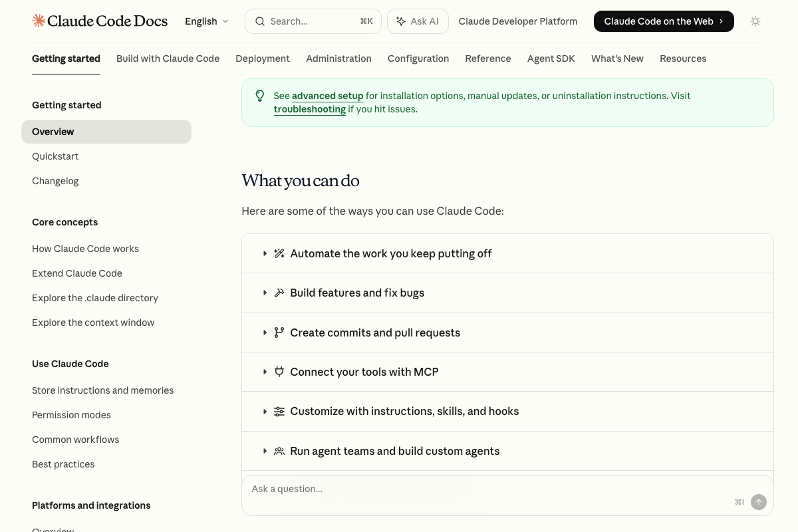Click the wand icon beside Automate the work

click(279, 253)
